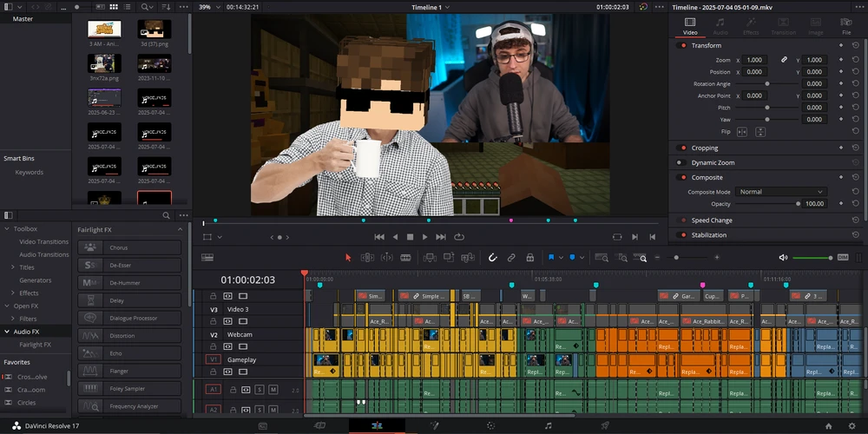Click the blue Marker icon in toolbar

[x=572, y=258]
